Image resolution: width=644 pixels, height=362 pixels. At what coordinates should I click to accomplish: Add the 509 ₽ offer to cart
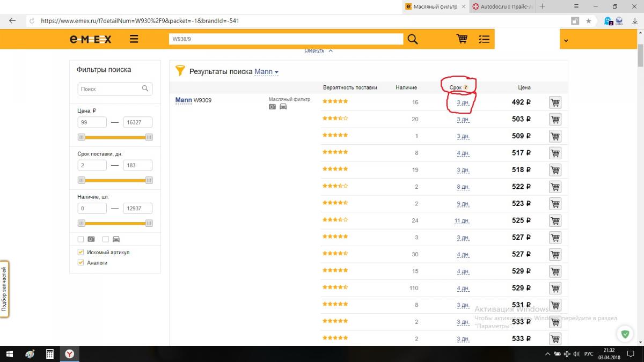pyautogui.click(x=555, y=136)
